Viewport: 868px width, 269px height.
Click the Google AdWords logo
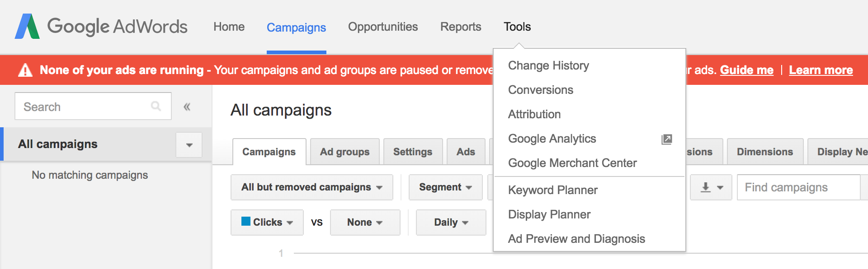coord(101,26)
